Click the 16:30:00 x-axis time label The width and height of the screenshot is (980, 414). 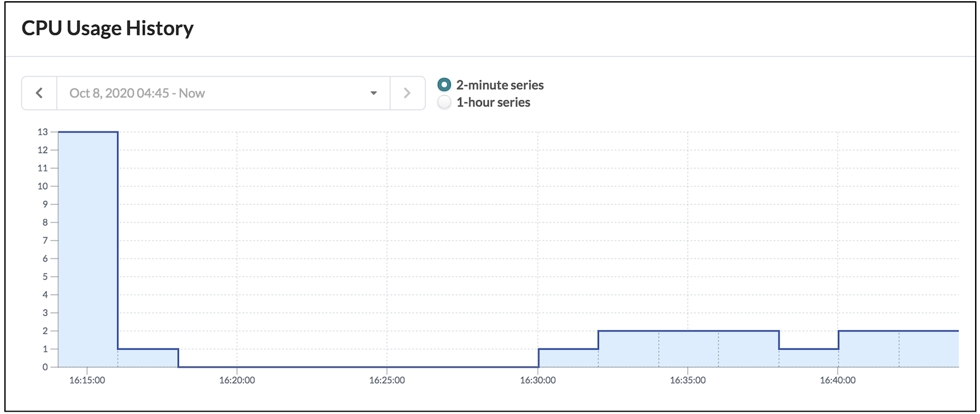click(x=538, y=380)
